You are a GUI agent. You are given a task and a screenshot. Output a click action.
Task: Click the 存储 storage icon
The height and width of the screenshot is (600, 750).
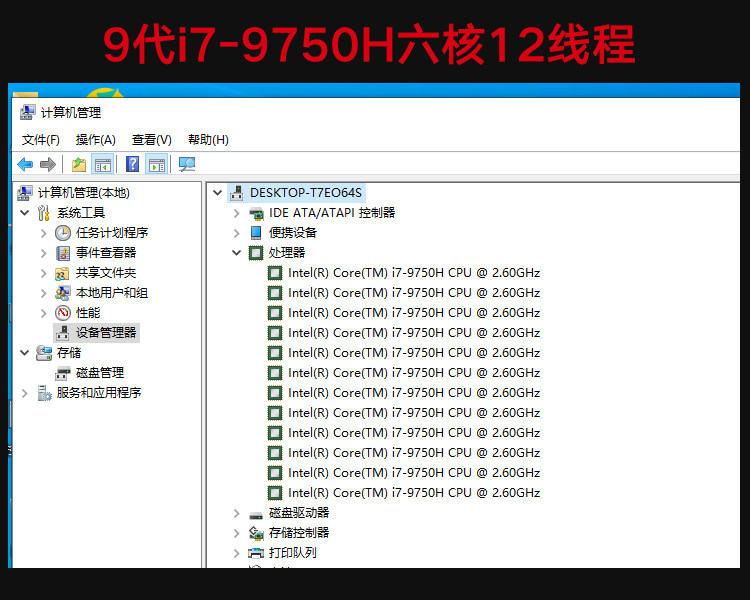click(44, 353)
